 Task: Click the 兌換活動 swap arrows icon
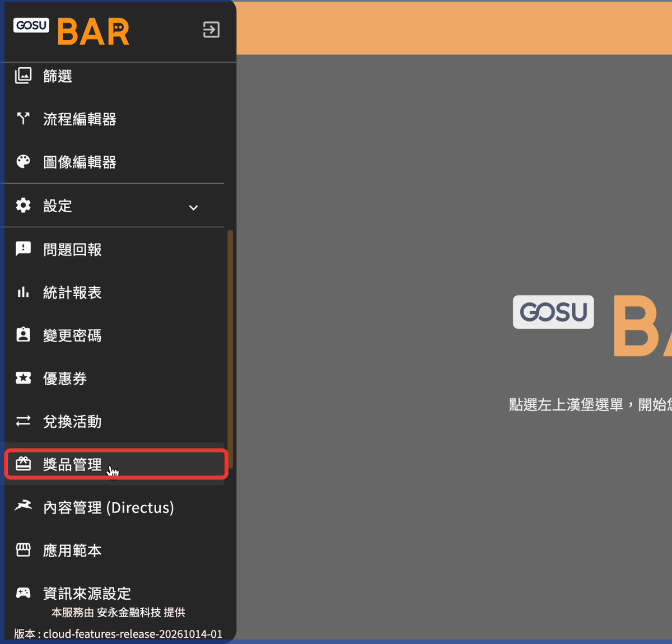point(23,421)
